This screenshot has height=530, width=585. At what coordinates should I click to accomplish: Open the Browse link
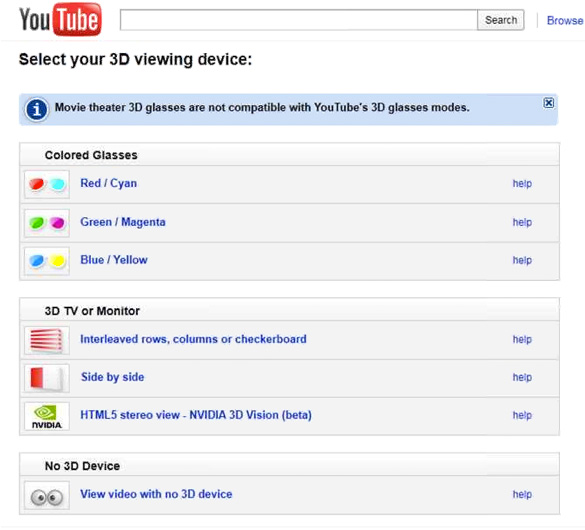click(x=565, y=21)
